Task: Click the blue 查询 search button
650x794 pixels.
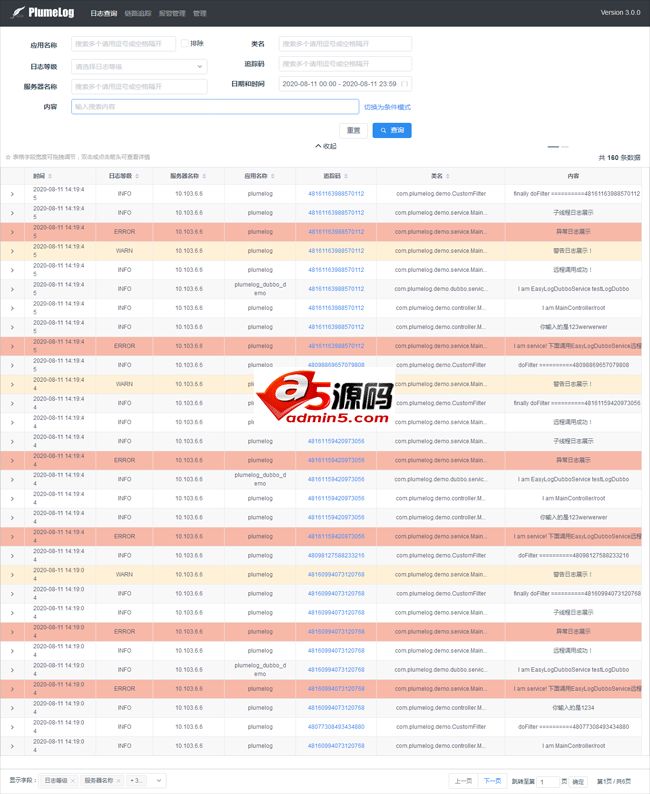Action: pos(392,131)
